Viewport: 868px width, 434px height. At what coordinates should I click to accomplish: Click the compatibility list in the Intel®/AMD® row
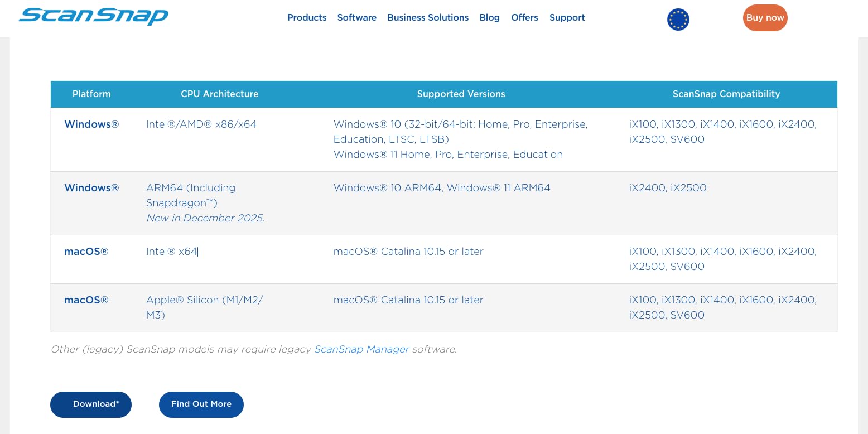(x=723, y=132)
